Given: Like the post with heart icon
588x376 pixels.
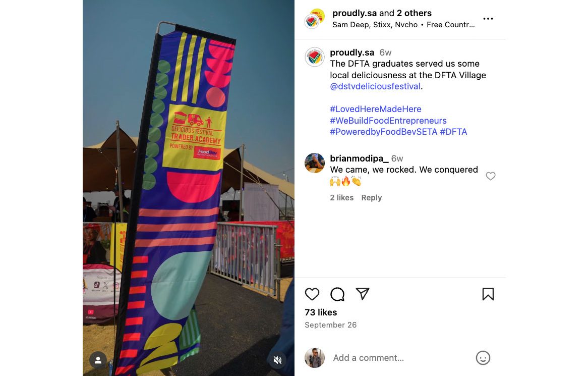Looking at the screenshot, I should pyautogui.click(x=312, y=294).
